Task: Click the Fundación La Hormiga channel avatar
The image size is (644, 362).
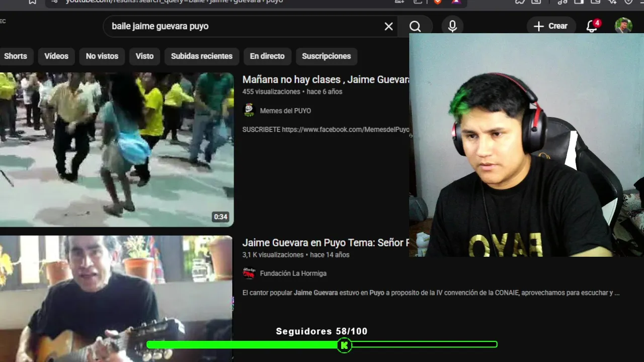Action: pyautogui.click(x=249, y=273)
